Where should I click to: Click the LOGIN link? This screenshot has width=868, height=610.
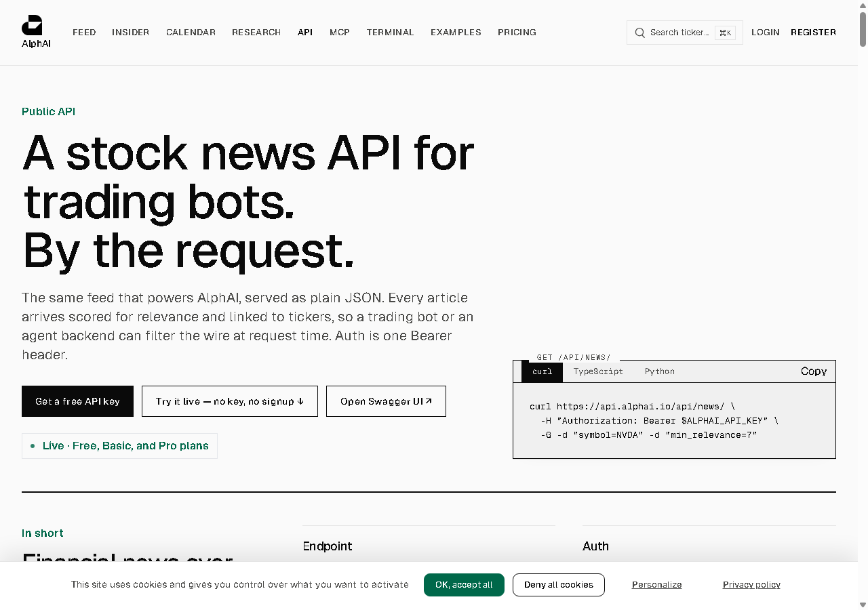(x=766, y=33)
